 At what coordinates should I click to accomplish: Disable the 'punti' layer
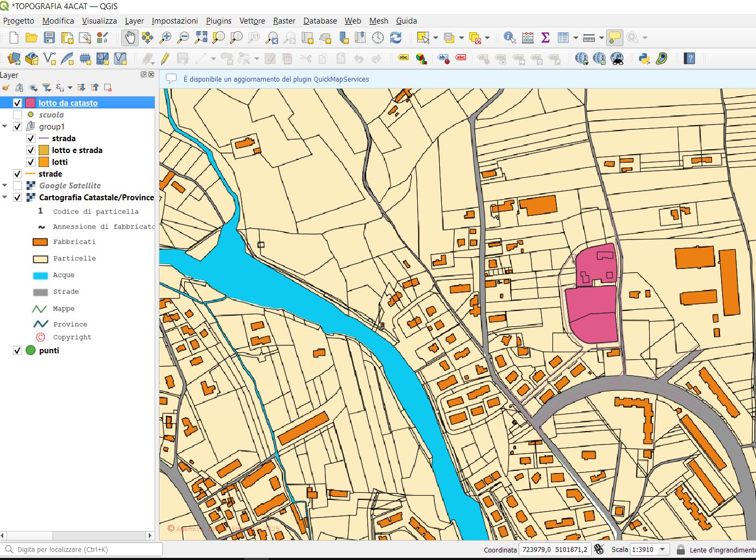point(18,350)
